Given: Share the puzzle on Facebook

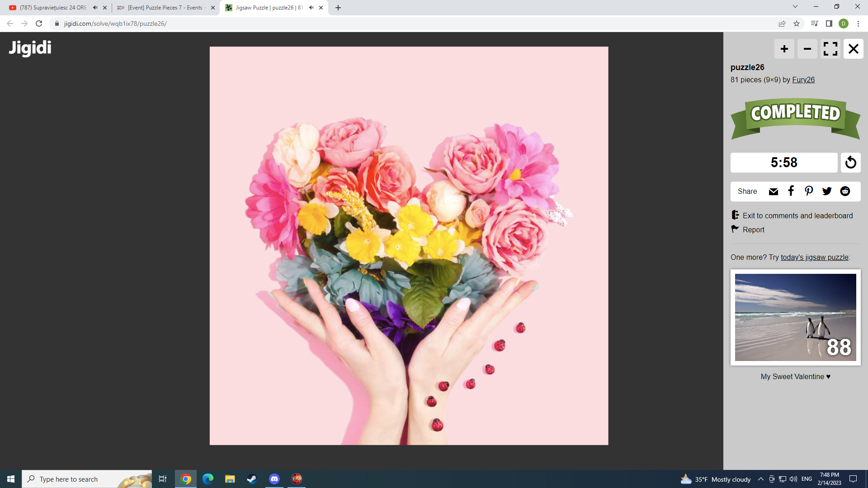Looking at the screenshot, I should click(791, 191).
